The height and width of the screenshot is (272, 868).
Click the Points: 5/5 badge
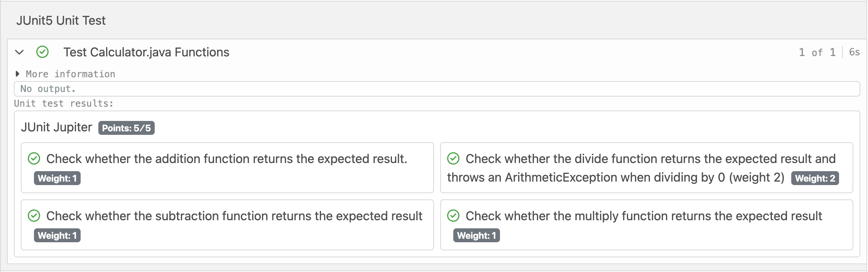126,128
